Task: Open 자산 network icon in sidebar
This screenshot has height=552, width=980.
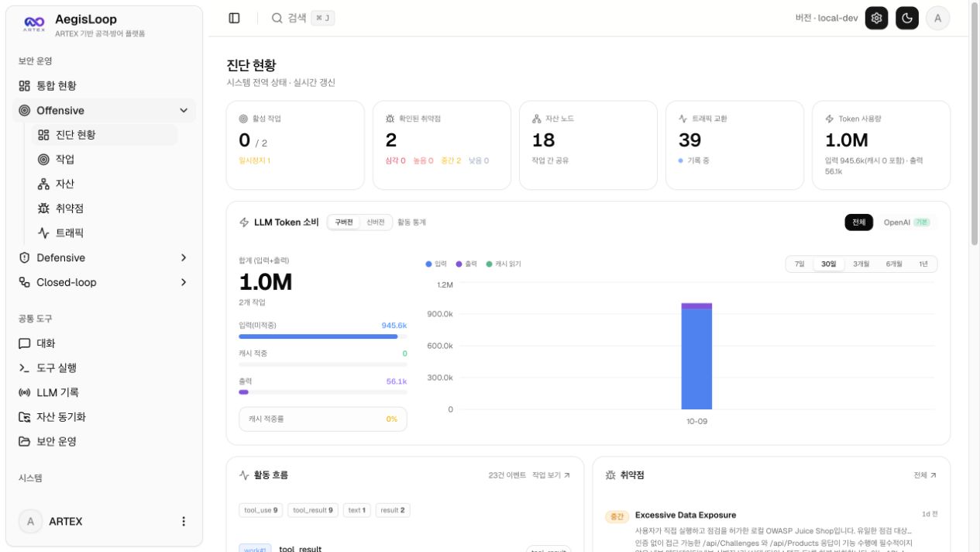Action: coord(43,184)
